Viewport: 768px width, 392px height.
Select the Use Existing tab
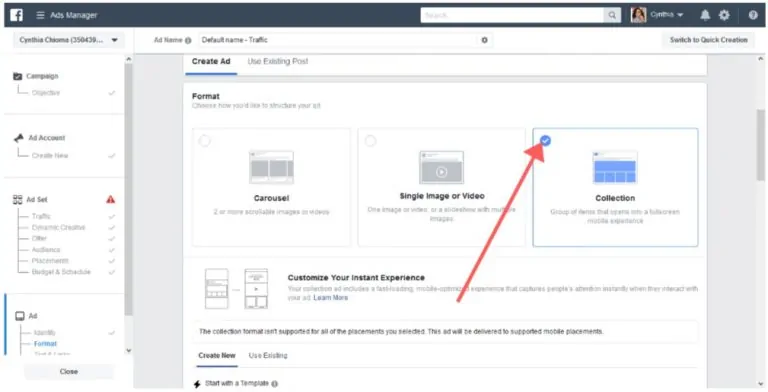pyautogui.click(x=268, y=356)
